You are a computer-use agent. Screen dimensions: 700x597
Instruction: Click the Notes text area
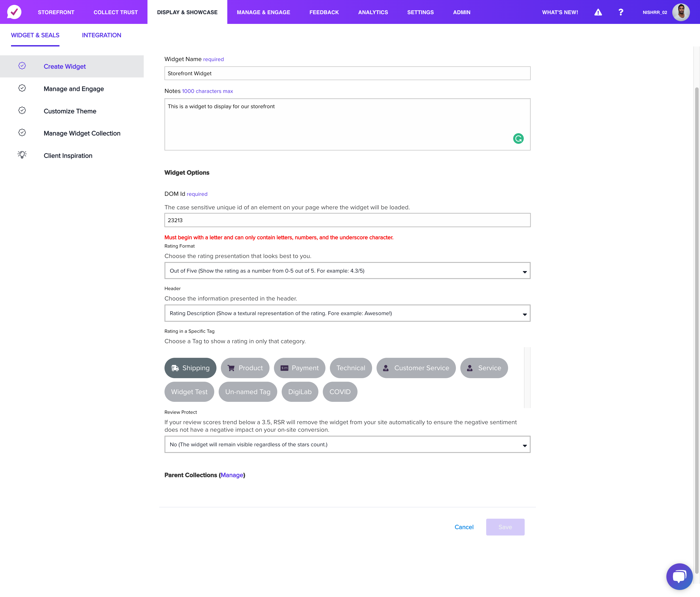(347, 124)
